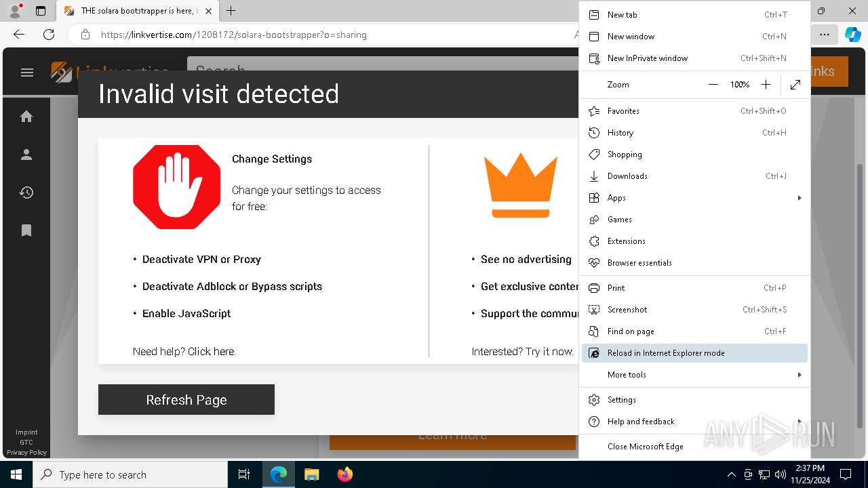The width and height of the screenshot is (868, 488).
Task: Open Extensions from menu
Action: point(694,241)
